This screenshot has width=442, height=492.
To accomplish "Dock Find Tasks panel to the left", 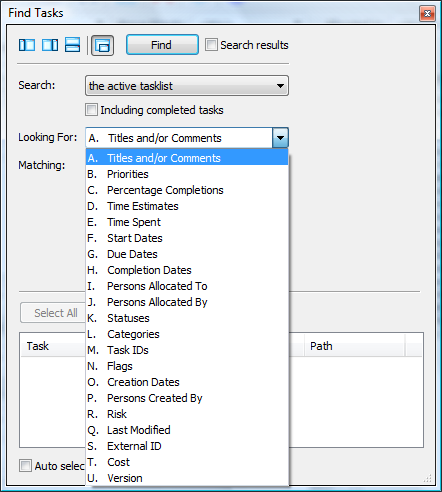I will 27,45.
